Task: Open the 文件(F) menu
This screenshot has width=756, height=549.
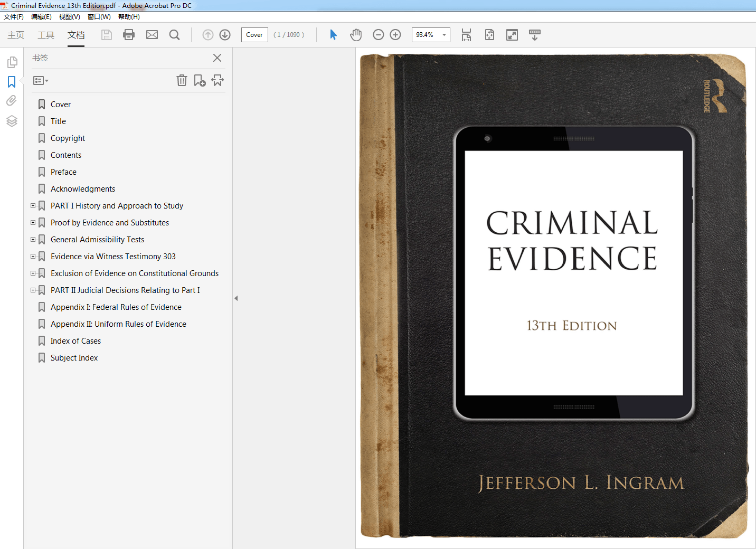Action: pyautogui.click(x=14, y=17)
